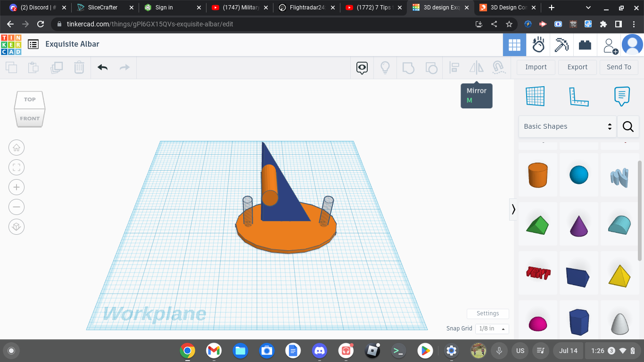
Task: Collapse the shapes panel with chevron
Action: [x=513, y=209]
